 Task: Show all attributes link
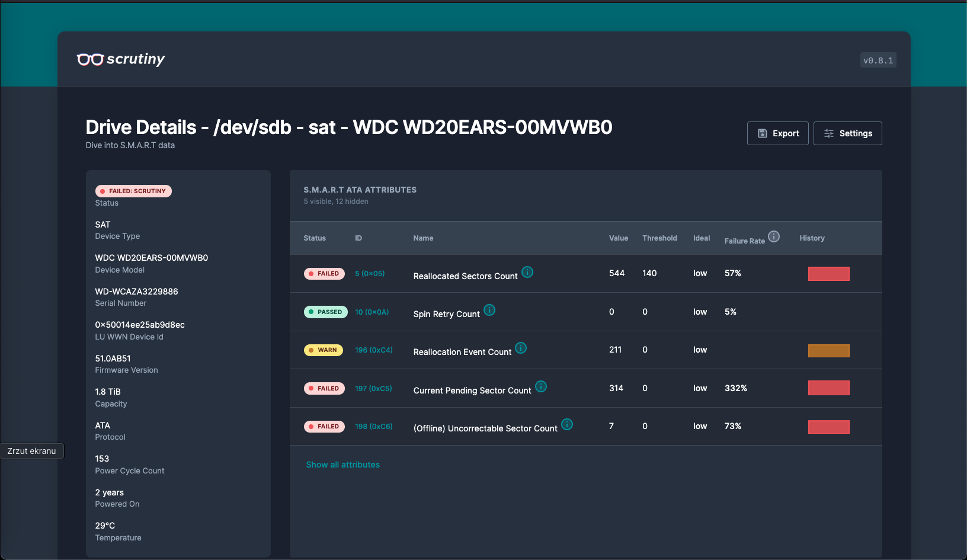pyautogui.click(x=343, y=465)
